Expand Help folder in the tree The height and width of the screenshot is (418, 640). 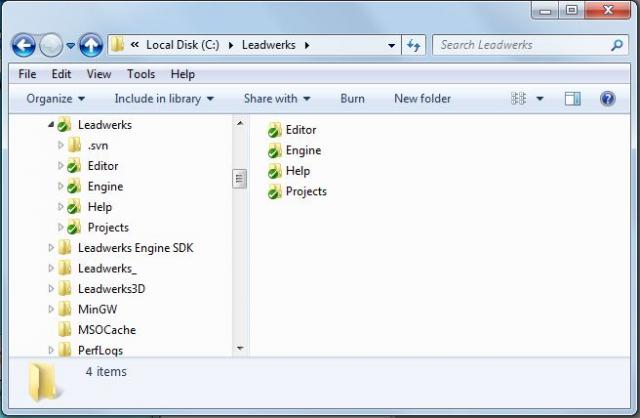[x=60, y=206]
